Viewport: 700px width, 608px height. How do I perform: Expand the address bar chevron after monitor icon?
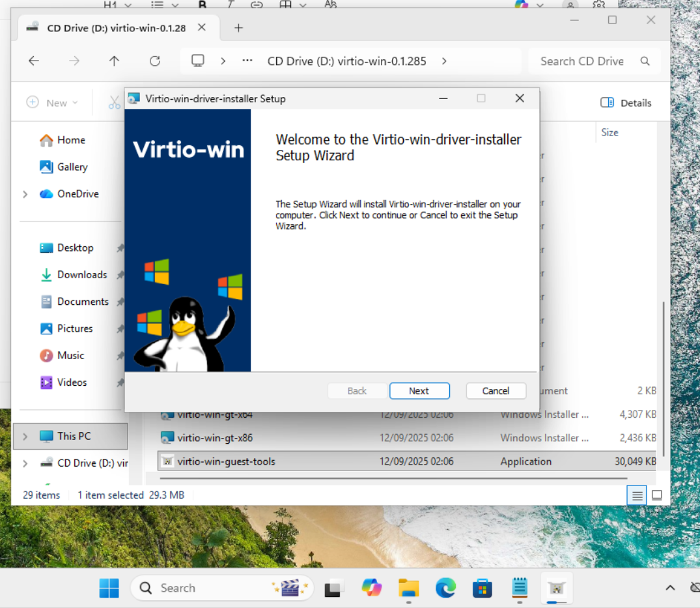pyautogui.click(x=223, y=61)
